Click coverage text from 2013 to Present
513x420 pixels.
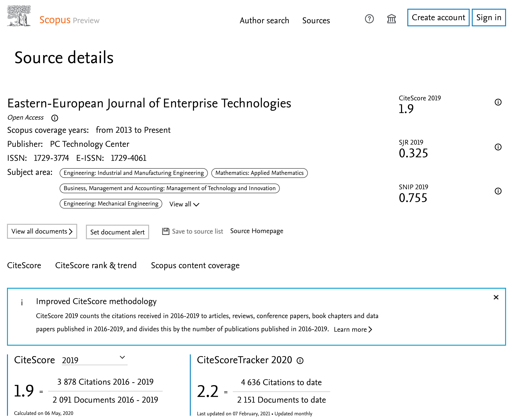(133, 130)
